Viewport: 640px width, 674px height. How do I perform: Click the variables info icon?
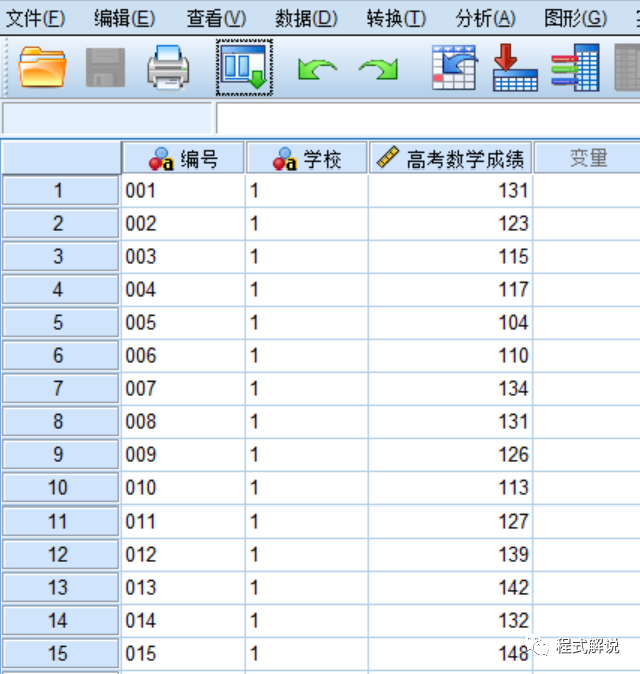point(576,67)
